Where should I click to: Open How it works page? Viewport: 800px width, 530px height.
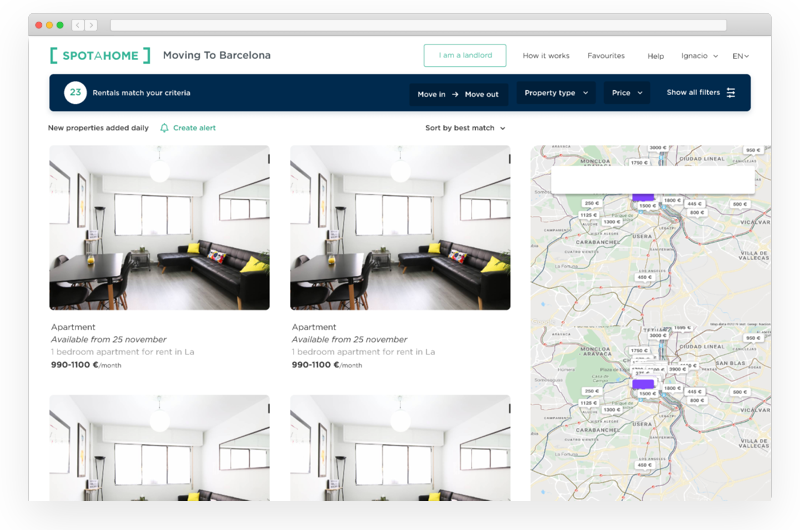(546, 56)
